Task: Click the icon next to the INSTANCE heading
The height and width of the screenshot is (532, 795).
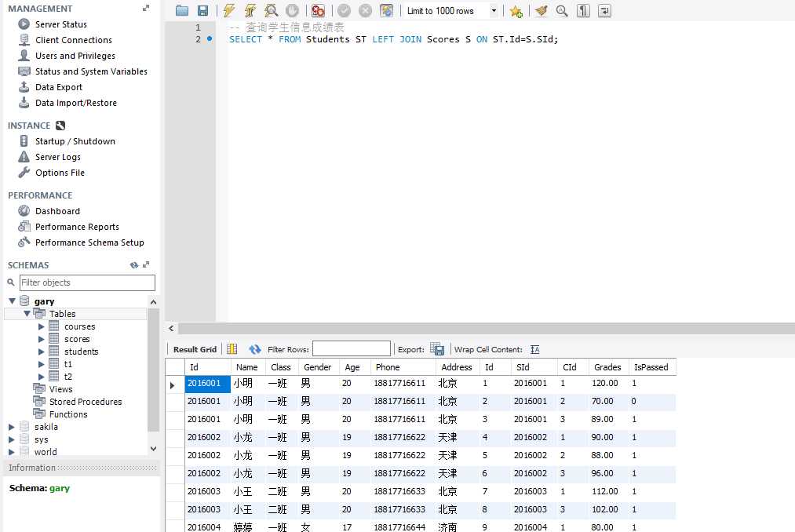Action: [x=60, y=126]
